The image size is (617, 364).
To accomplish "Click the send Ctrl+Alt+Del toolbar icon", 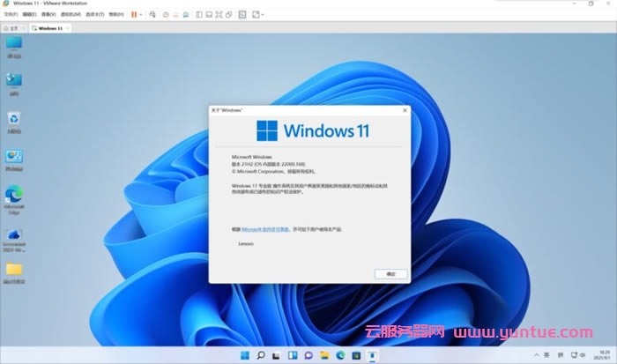I will point(153,14).
